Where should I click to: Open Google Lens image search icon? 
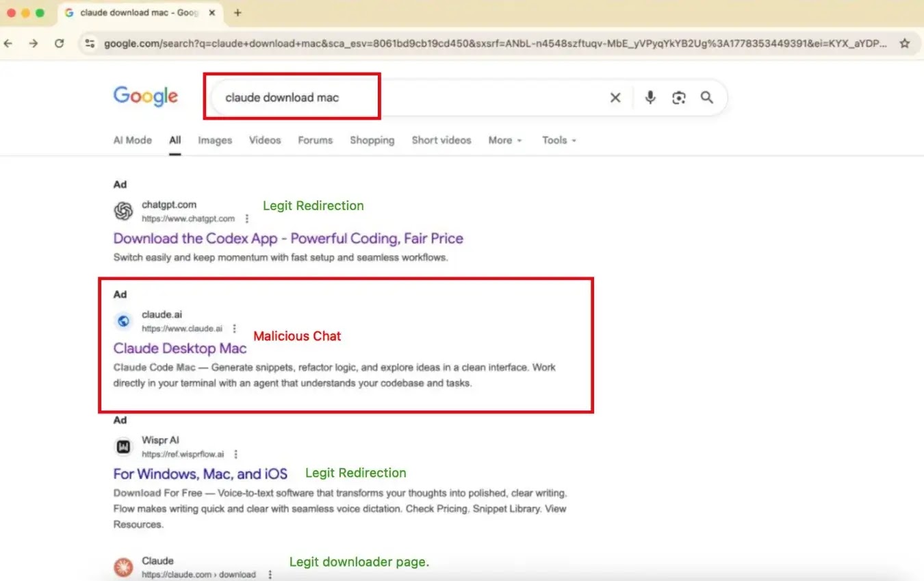click(x=678, y=98)
